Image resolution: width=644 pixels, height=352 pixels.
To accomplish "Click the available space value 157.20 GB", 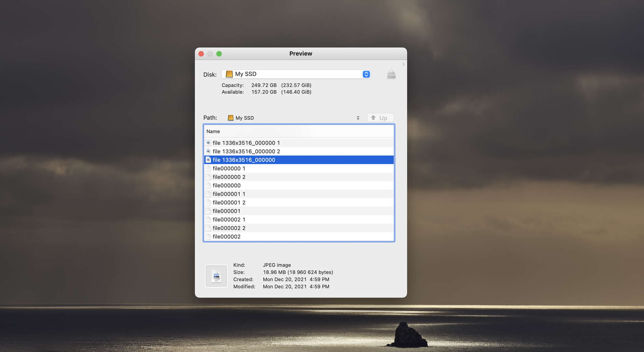I will point(264,92).
